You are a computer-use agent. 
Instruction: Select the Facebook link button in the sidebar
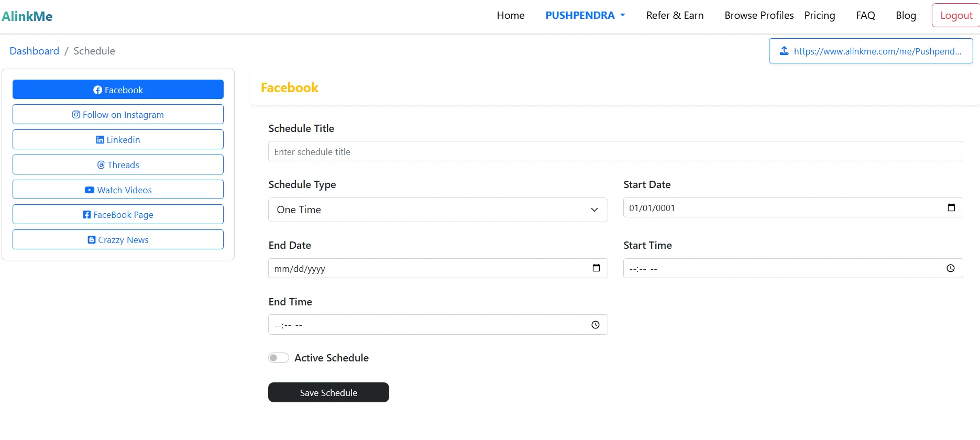point(118,90)
